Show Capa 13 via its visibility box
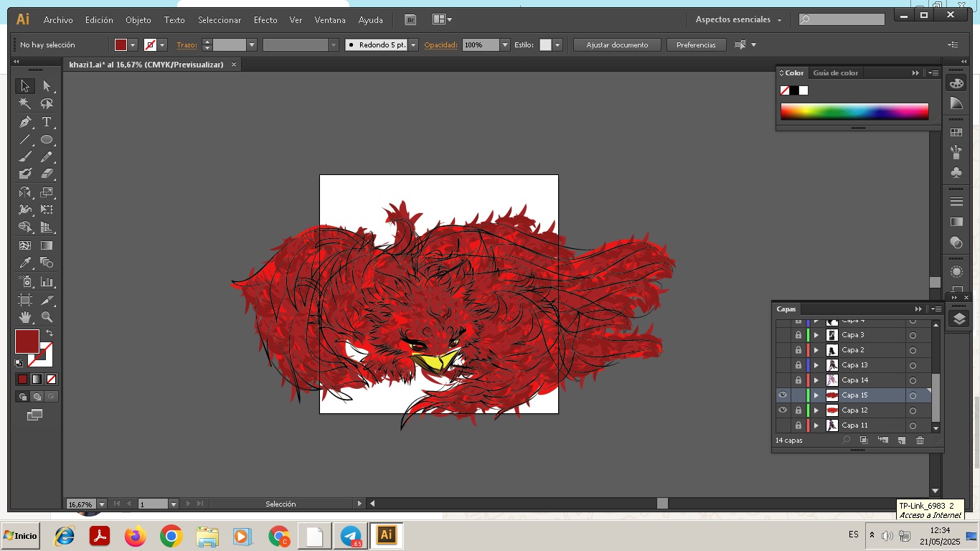The image size is (980, 551). coord(783,365)
